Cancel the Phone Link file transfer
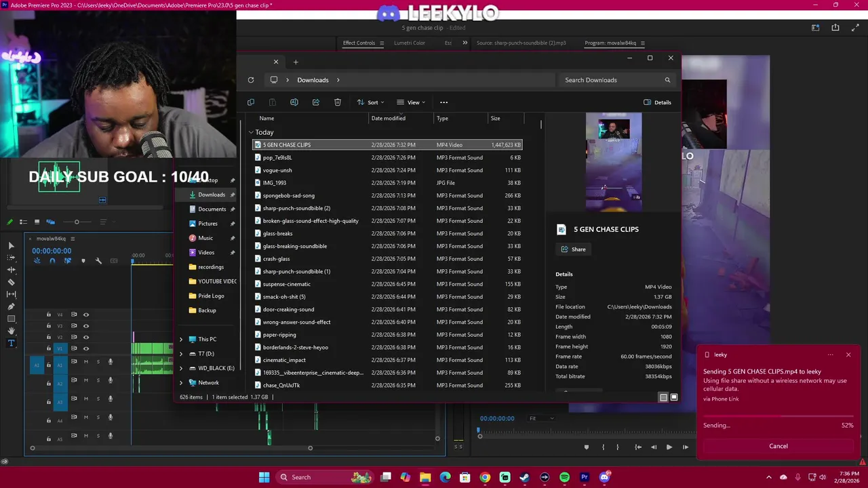 coord(778,446)
